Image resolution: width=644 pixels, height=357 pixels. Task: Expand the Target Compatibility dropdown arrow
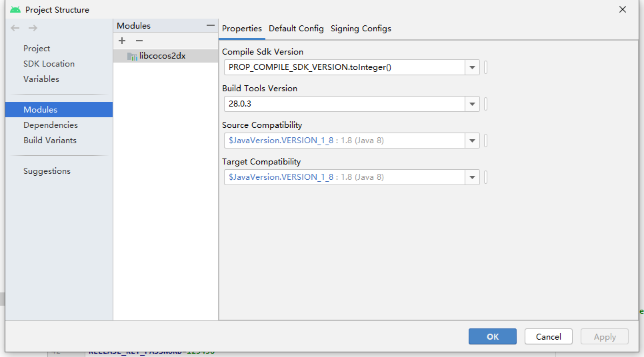[473, 177]
